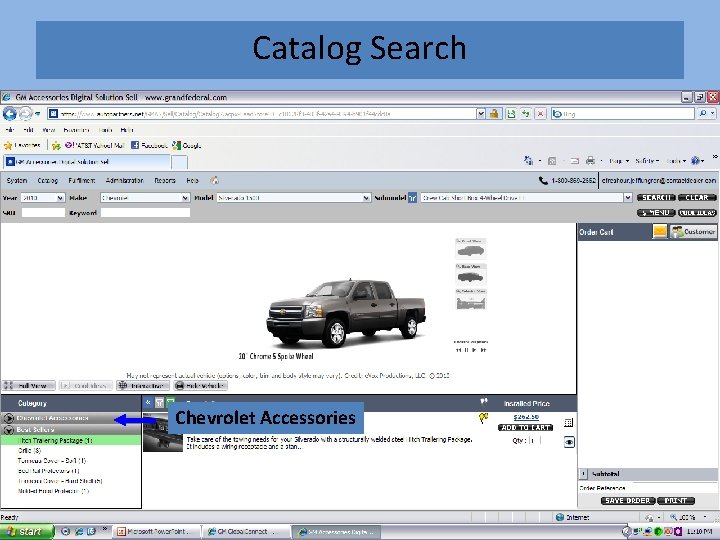This screenshot has height=540, width=720.
Task: Click the rewind slideshow control
Action: pos(458,350)
